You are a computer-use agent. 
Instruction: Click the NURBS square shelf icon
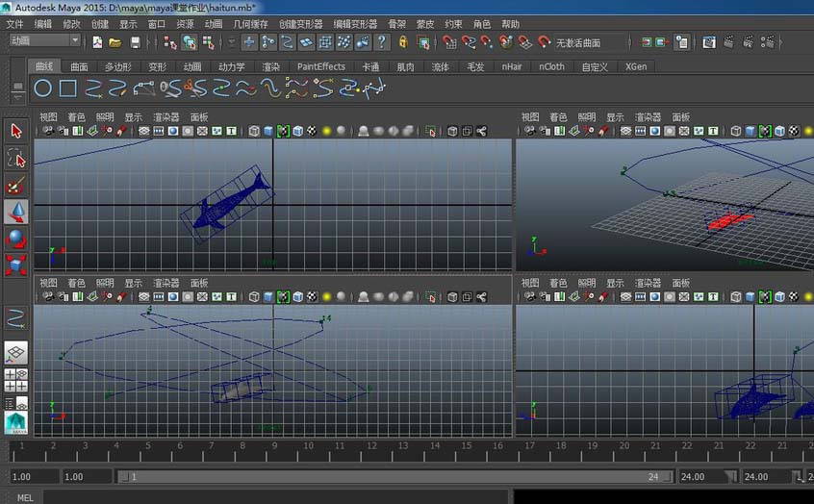pos(68,88)
